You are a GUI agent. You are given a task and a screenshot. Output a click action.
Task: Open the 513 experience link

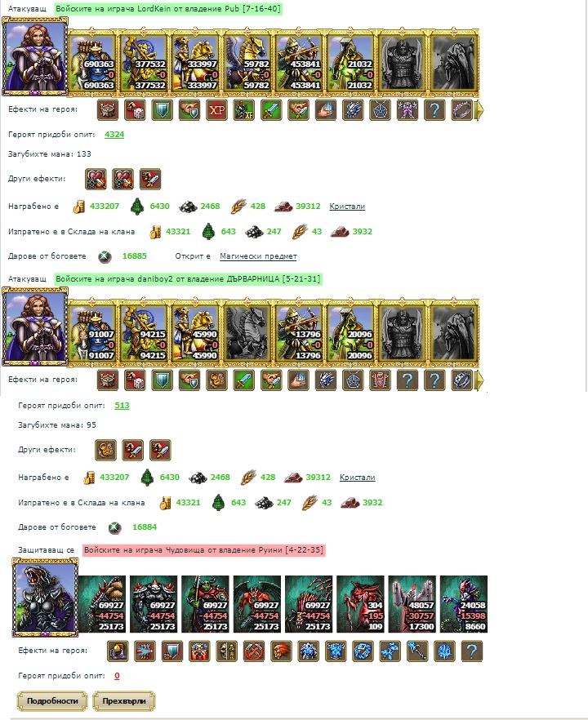[122, 406]
